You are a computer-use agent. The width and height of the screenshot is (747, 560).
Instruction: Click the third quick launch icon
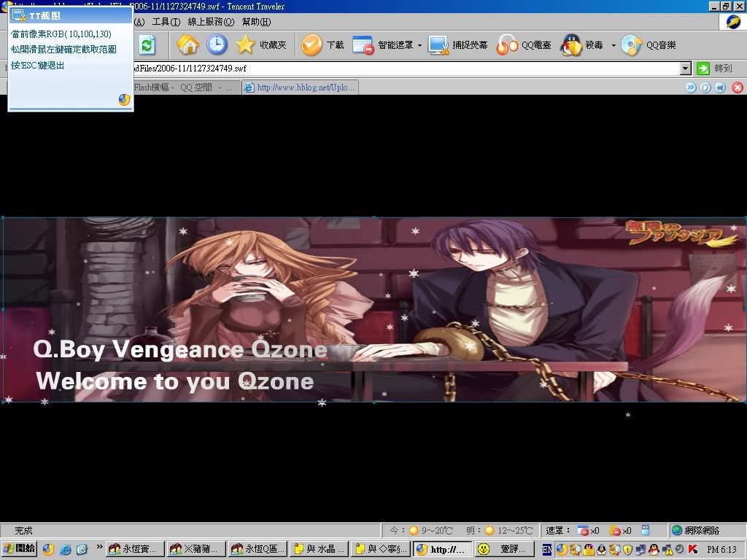(82, 550)
